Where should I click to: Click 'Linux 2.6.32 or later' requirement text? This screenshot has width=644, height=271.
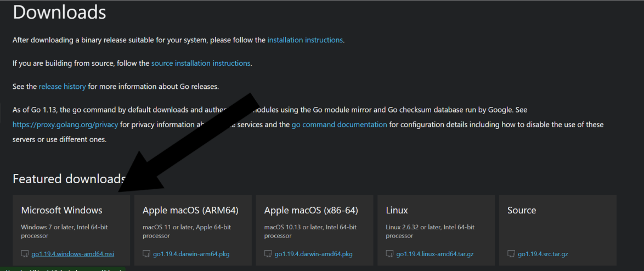(x=430, y=231)
